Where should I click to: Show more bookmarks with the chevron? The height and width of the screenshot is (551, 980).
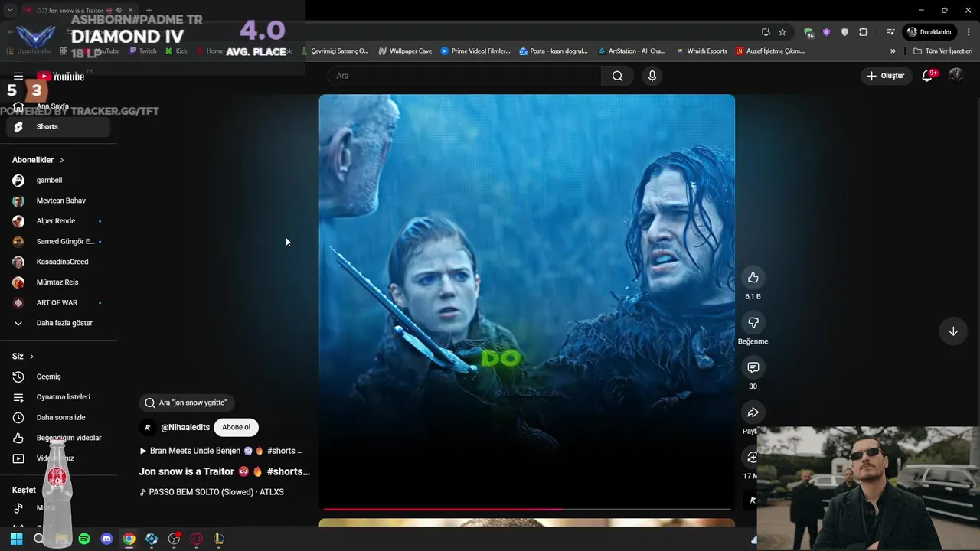(x=893, y=51)
